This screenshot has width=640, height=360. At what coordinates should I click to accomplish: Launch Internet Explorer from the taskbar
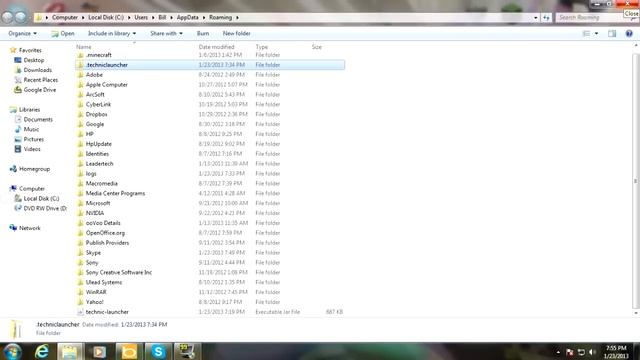41,351
